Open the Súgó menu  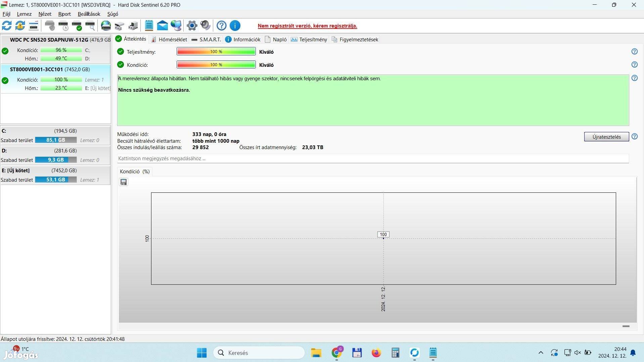[x=112, y=14]
